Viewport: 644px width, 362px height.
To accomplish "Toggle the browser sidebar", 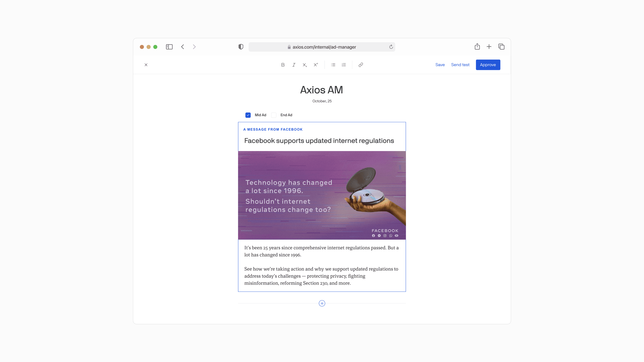I will (x=169, y=47).
